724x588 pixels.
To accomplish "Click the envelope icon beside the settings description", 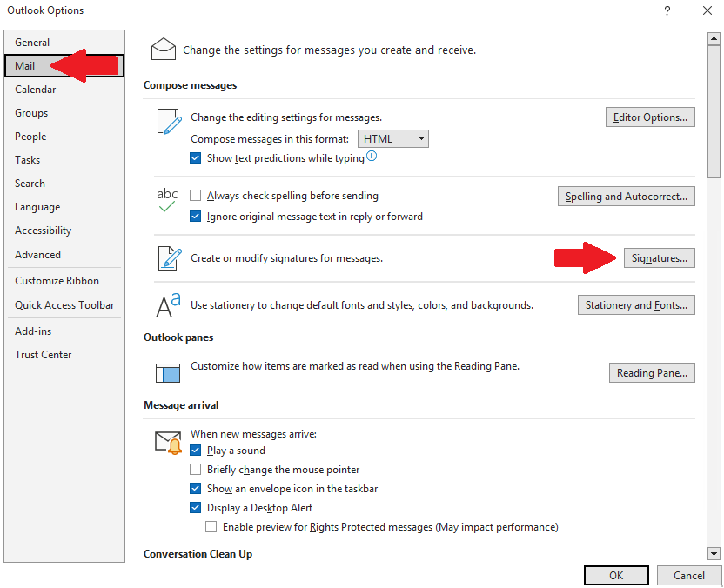I will click(164, 49).
